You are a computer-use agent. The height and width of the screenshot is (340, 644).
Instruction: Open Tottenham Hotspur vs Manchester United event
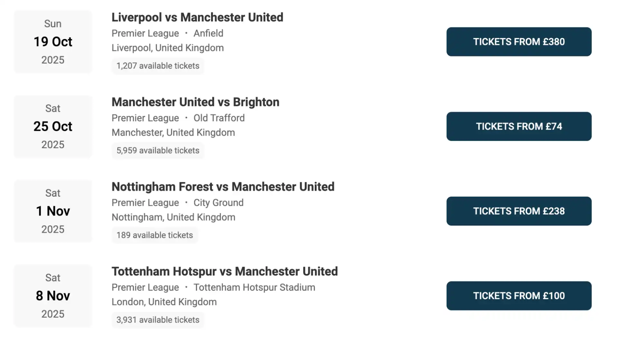pos(225,271)
